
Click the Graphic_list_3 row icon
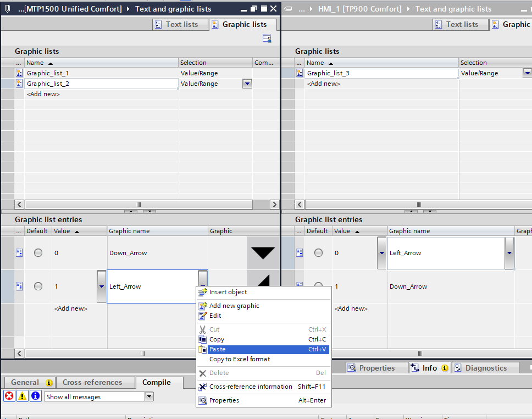click(299, 73)
